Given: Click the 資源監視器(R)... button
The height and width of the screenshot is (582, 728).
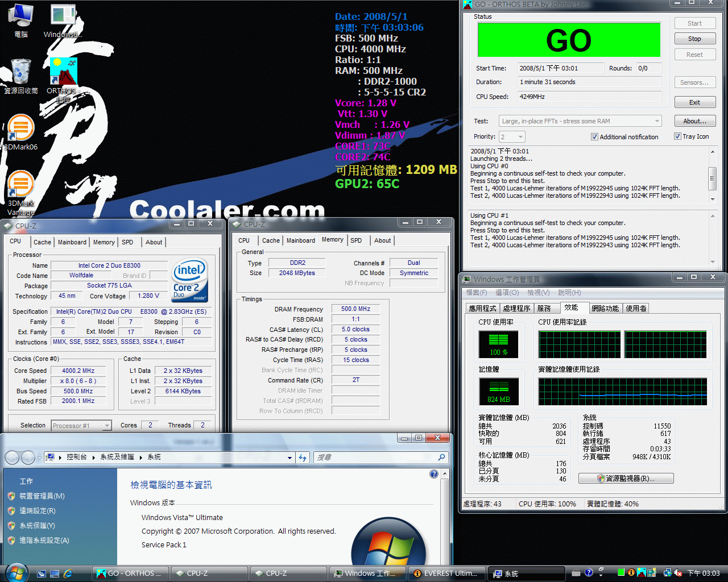Looking at the screenshot, I should coord(626,479).
